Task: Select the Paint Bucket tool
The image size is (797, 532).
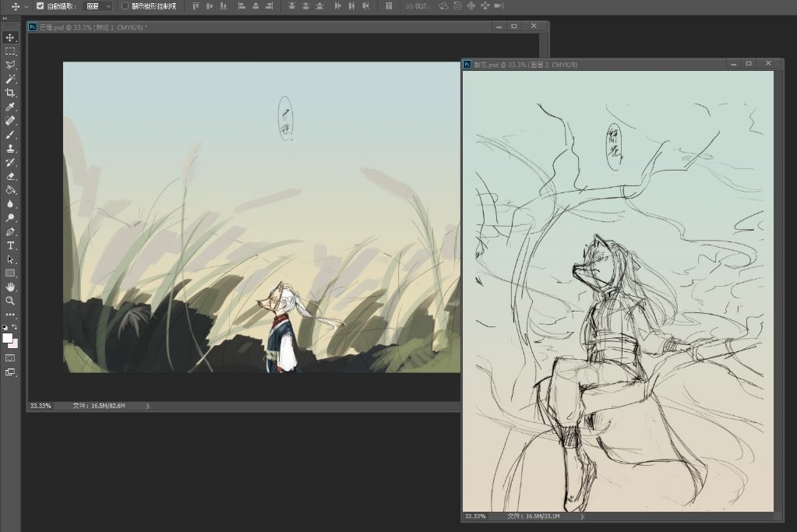Action: point(10,190)
